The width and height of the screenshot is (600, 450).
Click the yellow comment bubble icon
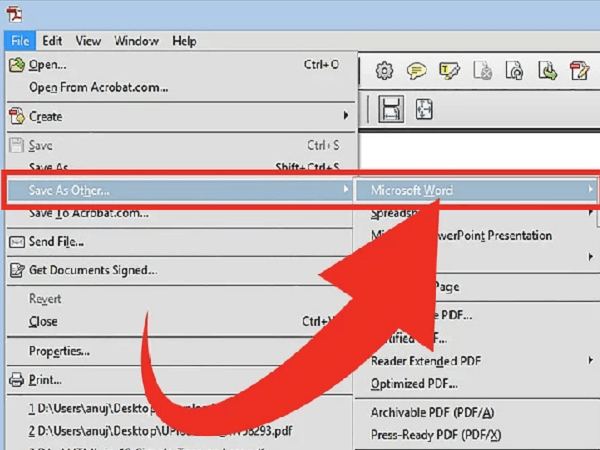416,70
